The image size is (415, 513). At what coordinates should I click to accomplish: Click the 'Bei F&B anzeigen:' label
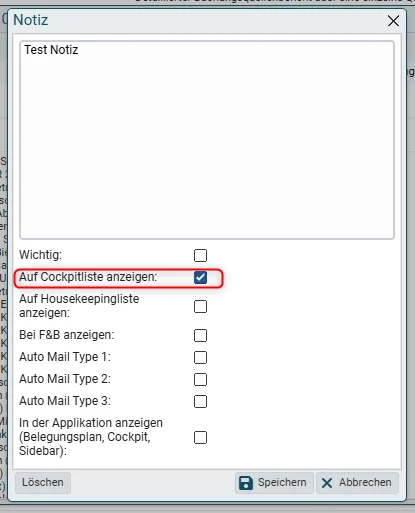coord(66,335)
